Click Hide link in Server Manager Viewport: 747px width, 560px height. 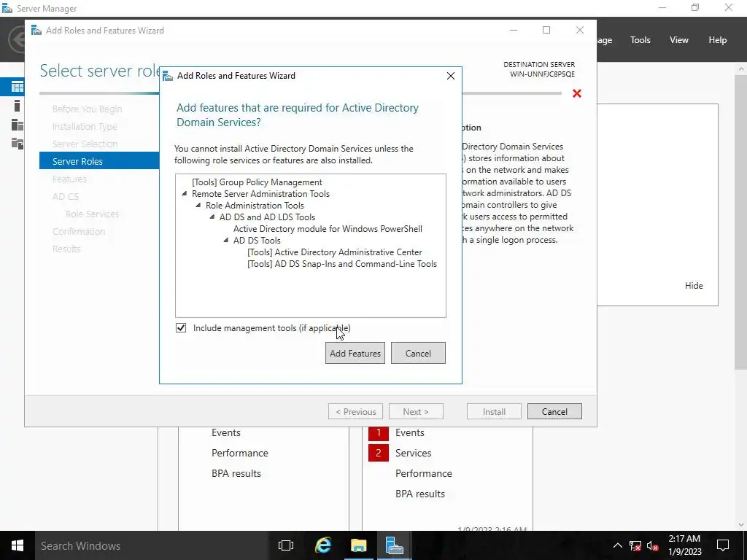coord(694,286)
